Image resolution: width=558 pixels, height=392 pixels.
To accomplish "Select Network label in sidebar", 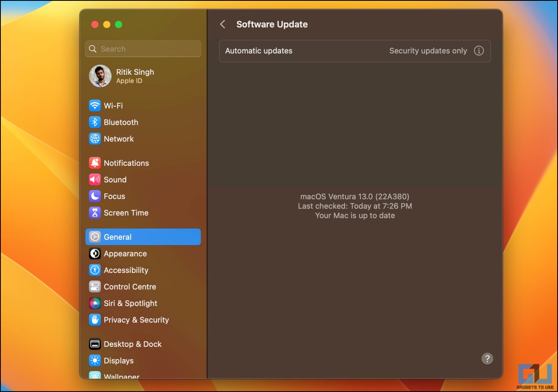I will tap(119, 139).
